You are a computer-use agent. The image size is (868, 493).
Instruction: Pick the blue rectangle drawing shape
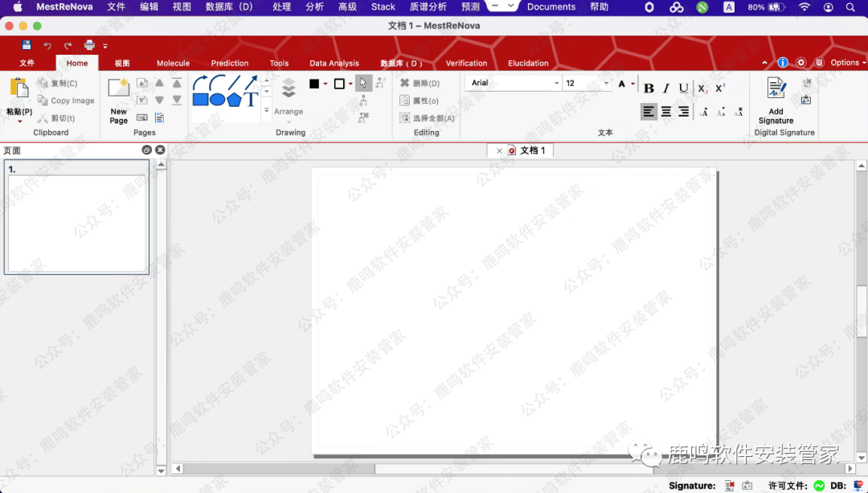200,100
